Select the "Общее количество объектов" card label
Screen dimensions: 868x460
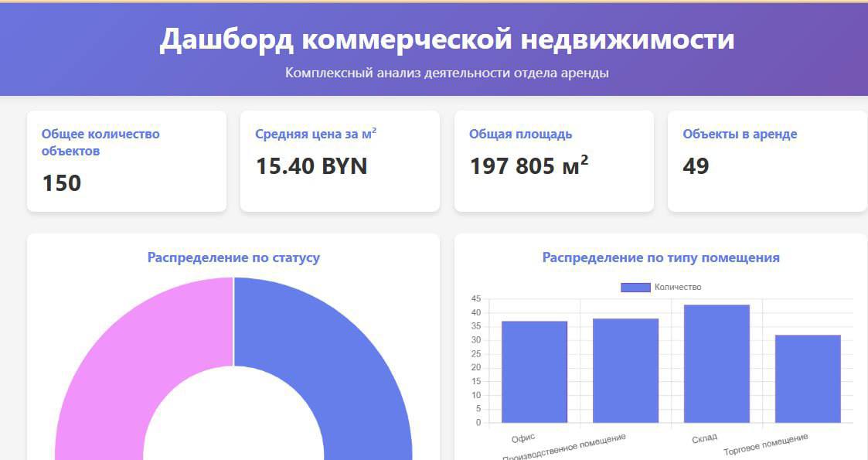[100, 142]
